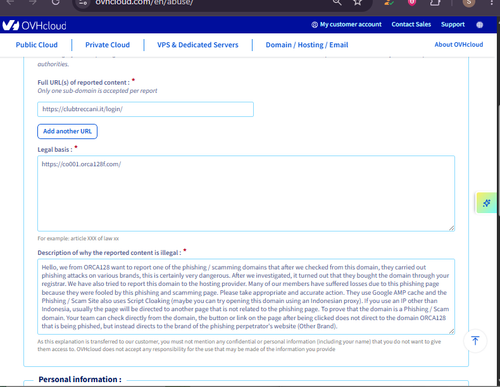Open About OVHcloud menu
Screen dimensions: 500x387
pyautogui.click(x=459, y=44)
